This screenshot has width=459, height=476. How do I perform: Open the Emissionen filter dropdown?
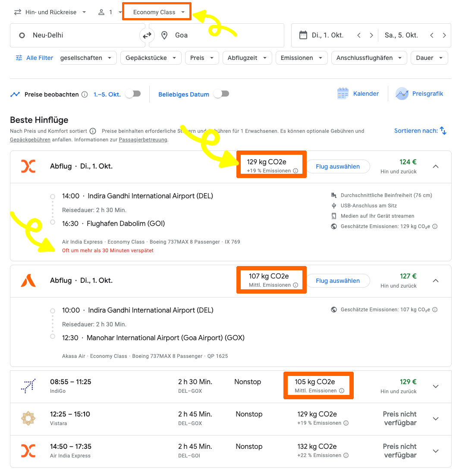(301, 57)
